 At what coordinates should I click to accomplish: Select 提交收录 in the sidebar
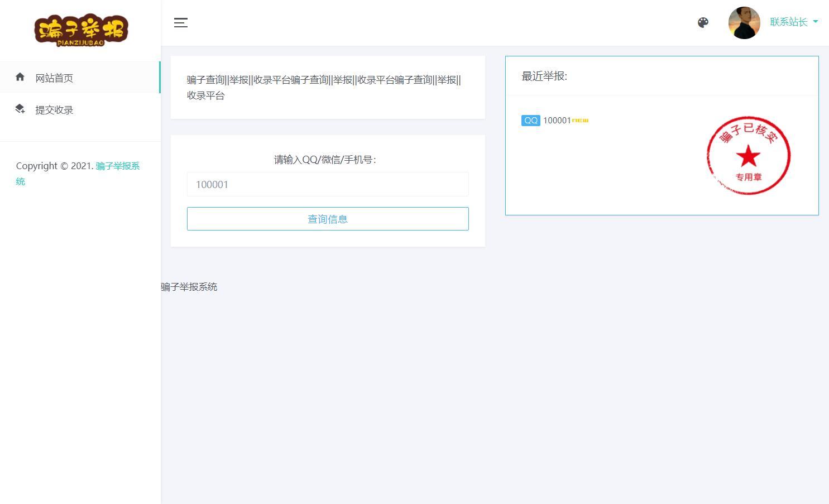54,110
